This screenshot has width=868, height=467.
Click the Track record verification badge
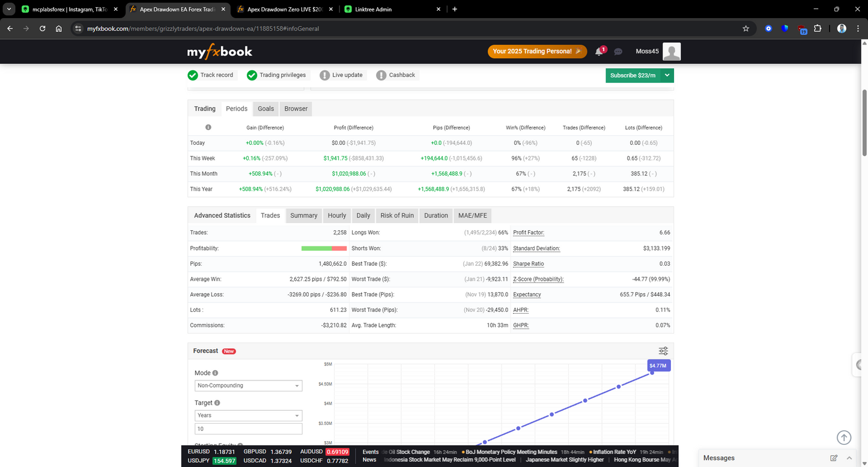click(211, 75)
